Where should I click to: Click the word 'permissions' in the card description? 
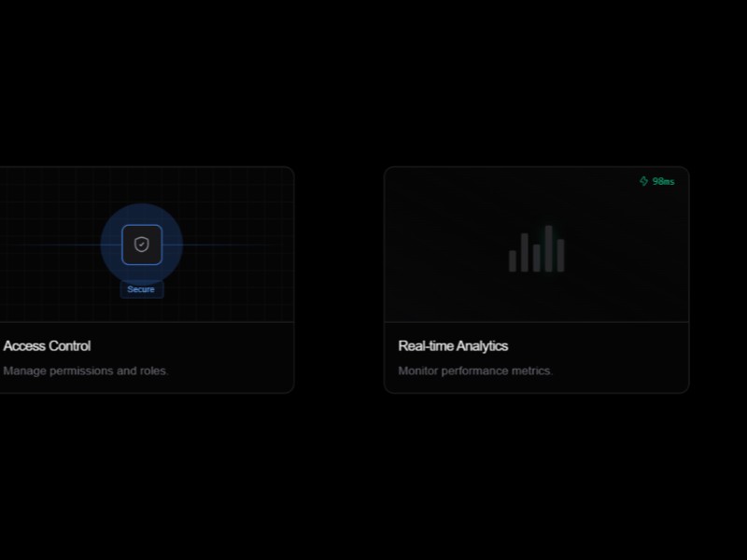[81, 371]
